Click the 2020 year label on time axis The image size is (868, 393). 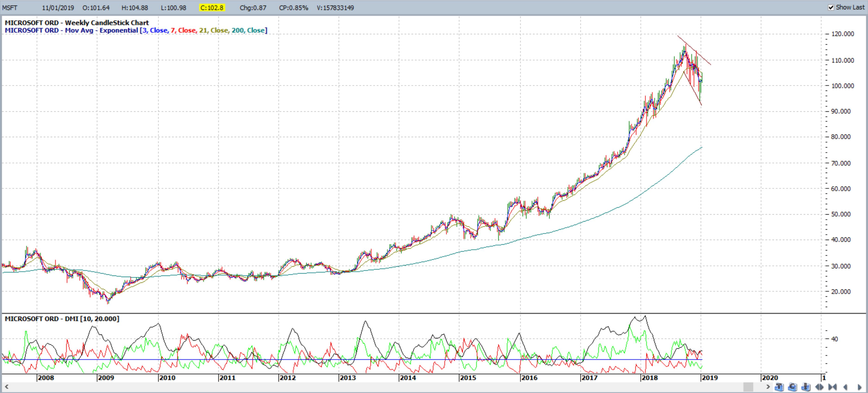[x=770, y=378]
